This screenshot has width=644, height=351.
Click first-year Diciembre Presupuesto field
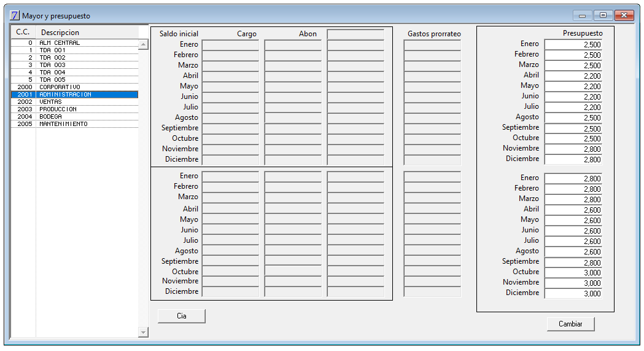[573, 159]
